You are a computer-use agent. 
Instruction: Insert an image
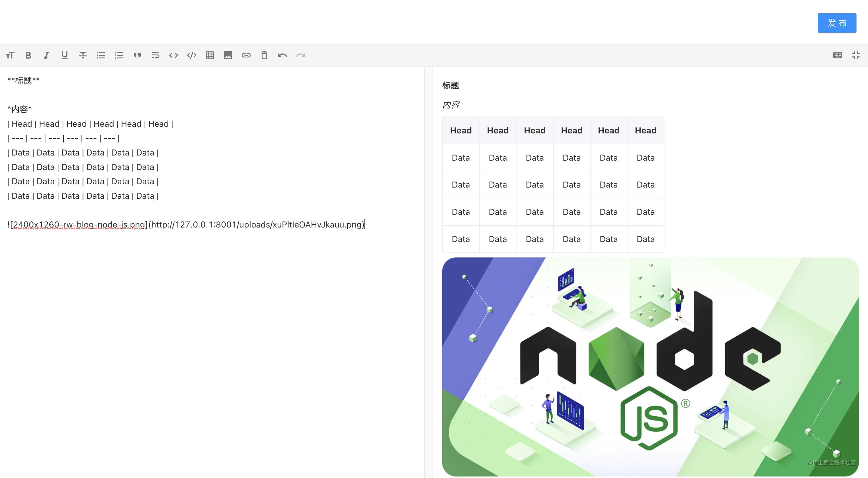point(228,55)
